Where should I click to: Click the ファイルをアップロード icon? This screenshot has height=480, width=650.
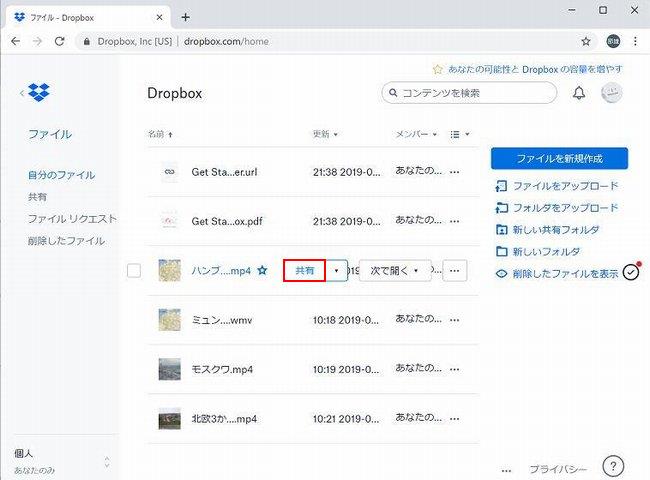tap(502, 186)
